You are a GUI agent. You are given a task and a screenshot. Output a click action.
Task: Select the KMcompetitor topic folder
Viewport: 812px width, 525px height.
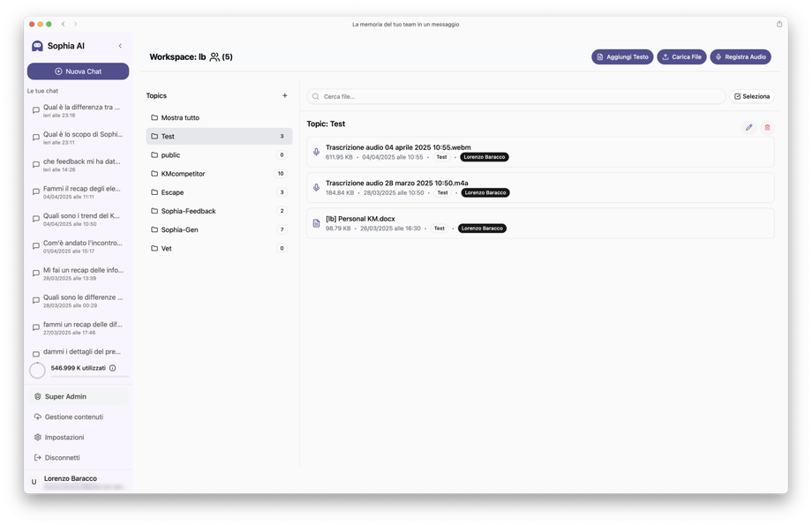pos(219,174)
